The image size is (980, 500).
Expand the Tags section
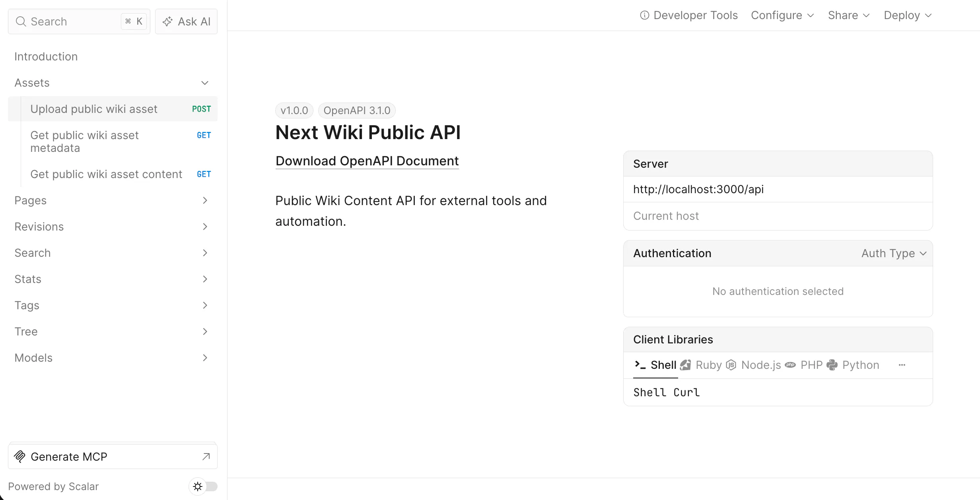coord(205,305)
